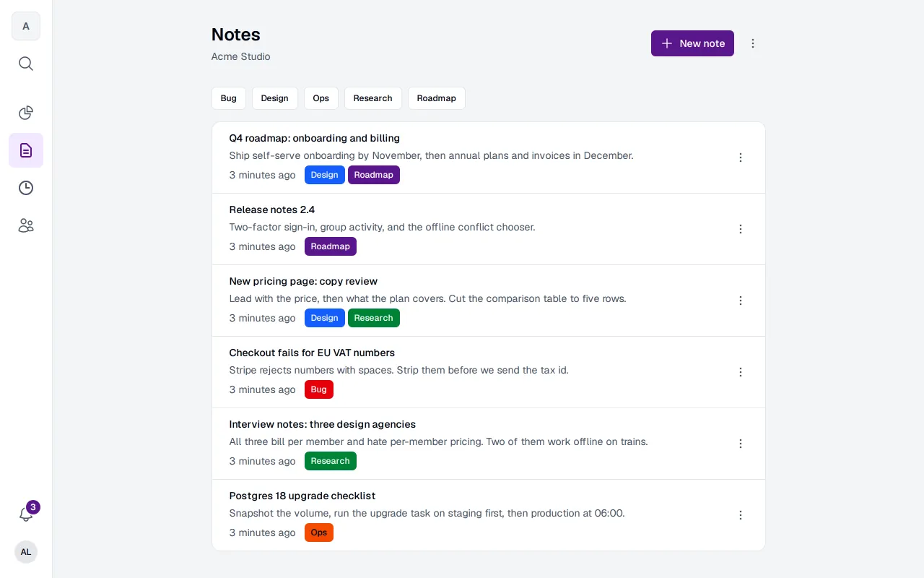Screen dimensions: 924x578
Task: Open 'Interview notes: three design agencies' note
Action: pos(323,424)
